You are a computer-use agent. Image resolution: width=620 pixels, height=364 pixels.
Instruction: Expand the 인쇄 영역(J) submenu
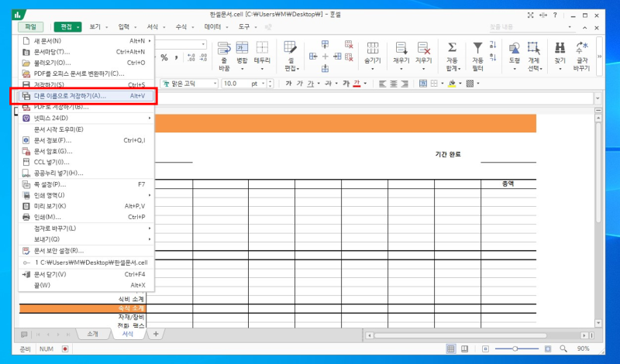pyautogui.click(x=150, y=195)
